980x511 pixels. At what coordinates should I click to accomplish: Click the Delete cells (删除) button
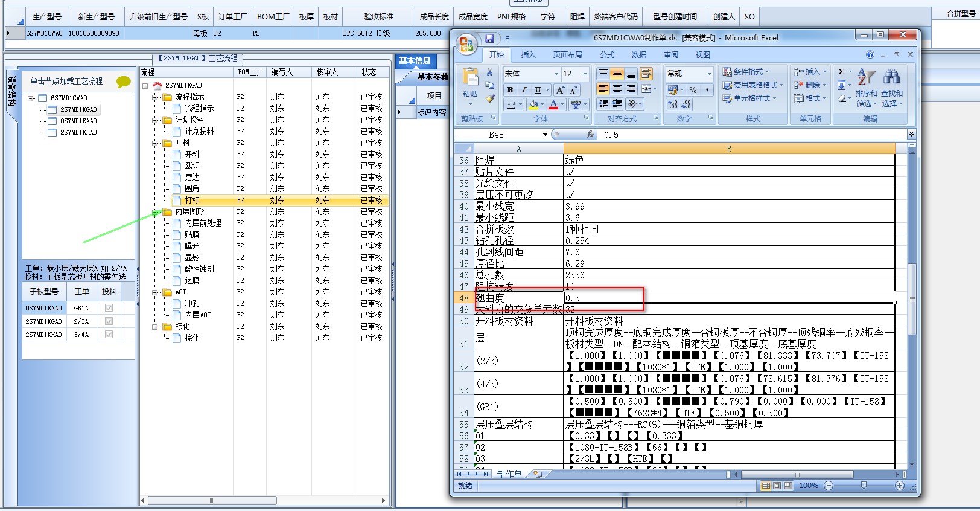point(809,85)
